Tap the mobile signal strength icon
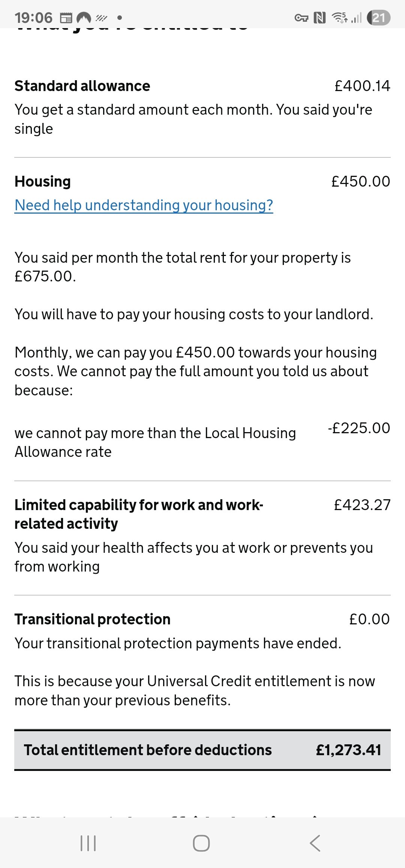 (357, 18)
